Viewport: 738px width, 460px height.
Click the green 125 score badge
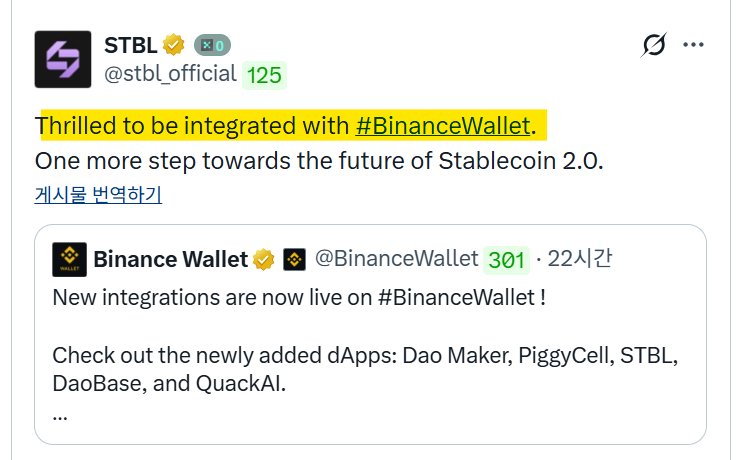pyautogui.click(x=264, y=75)
